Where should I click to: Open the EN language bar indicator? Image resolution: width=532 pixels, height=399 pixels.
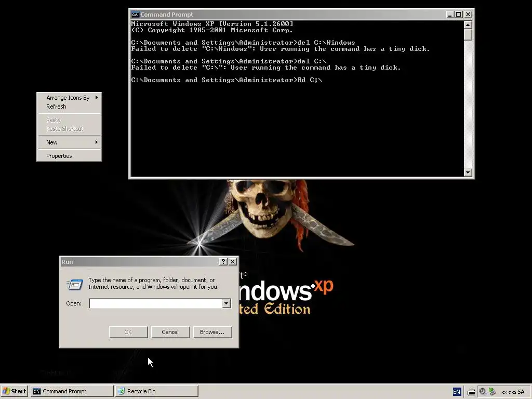point(457,392)
